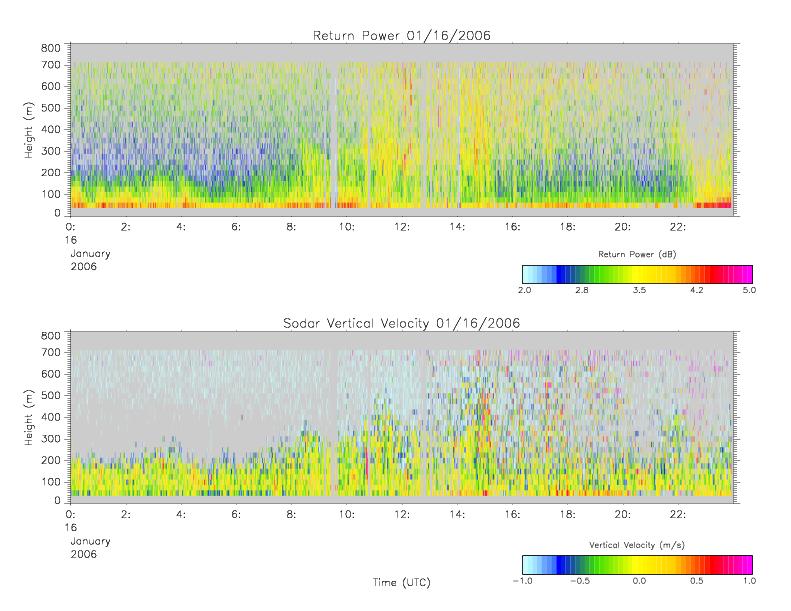Click the Time (UTC) axis label
Viewport: 791px width, 611px height.
coord(402,582)
